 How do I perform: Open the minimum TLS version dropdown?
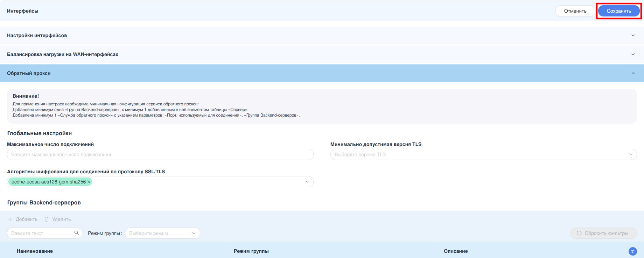(483, 154)
